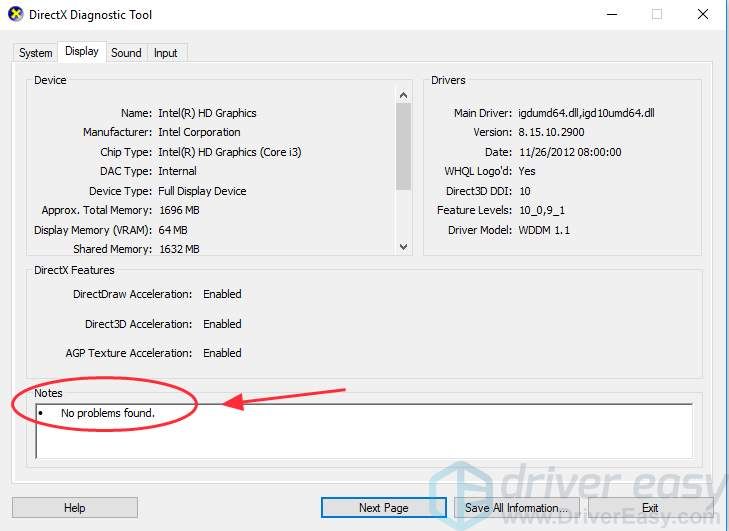Go to the Input tab

pos(166,53)
